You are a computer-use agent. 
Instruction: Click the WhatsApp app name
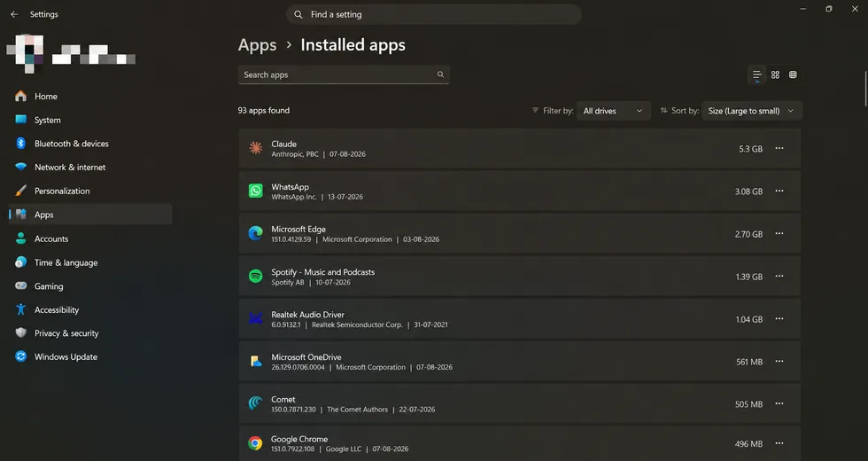291,187
